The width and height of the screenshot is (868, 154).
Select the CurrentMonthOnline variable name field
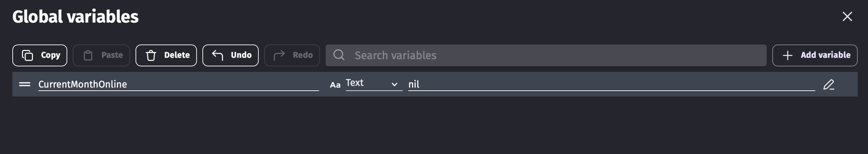click(x=178, y=84)
